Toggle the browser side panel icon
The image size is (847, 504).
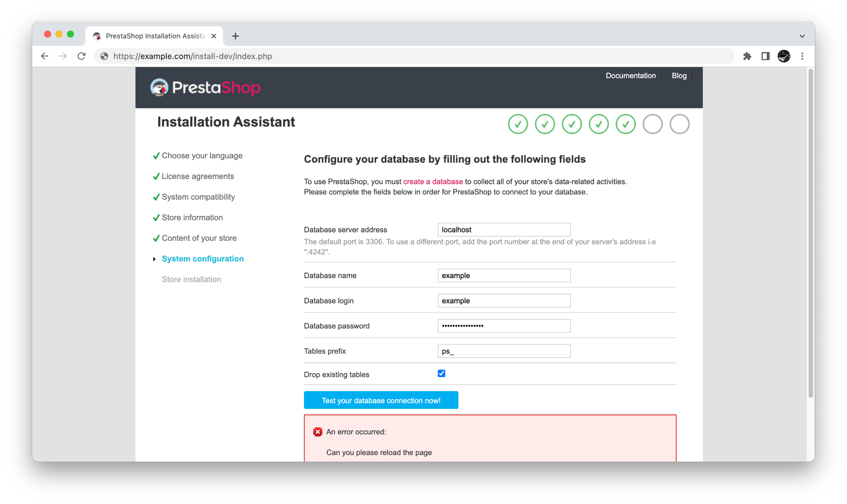[765, 56]
